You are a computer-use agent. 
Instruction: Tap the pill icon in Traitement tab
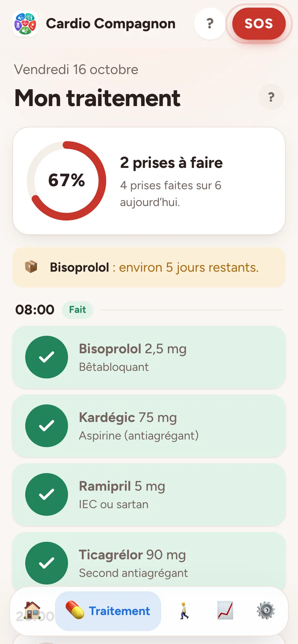[x=75, y=610]
